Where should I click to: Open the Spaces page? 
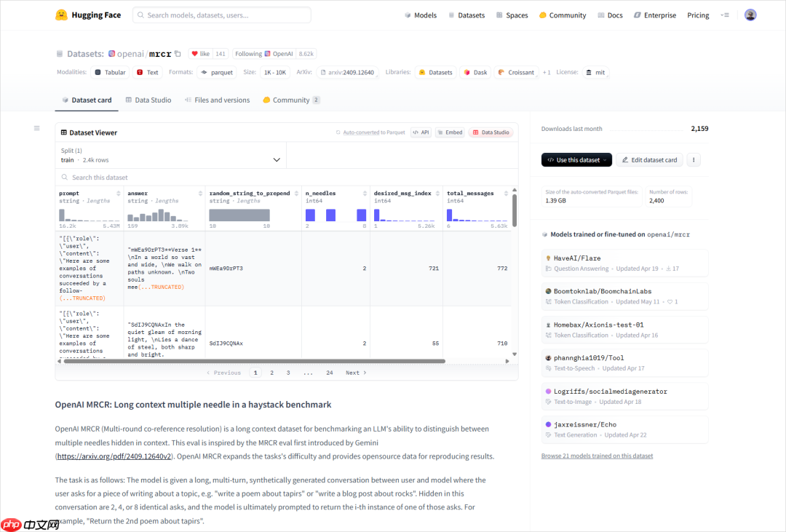512,15
